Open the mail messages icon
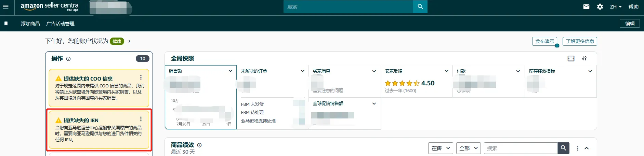Viewport: 644px width, 156px height. [x=586, y=6]
